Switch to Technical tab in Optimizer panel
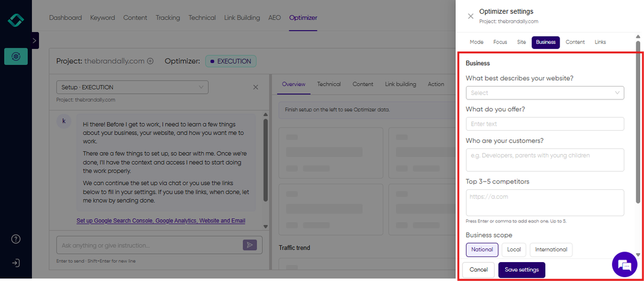The width and height of the screenshot is (644, 281). point(329,84)
